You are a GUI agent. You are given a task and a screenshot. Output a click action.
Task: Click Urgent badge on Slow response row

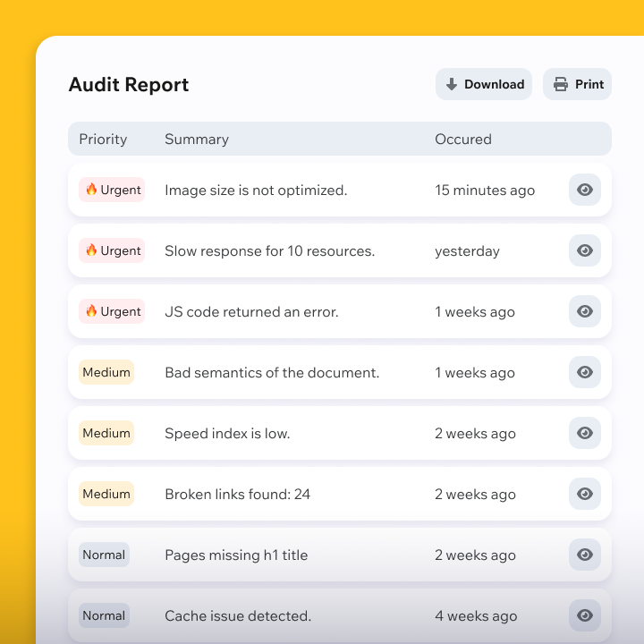pyautogui.click(x=112, y=250)
